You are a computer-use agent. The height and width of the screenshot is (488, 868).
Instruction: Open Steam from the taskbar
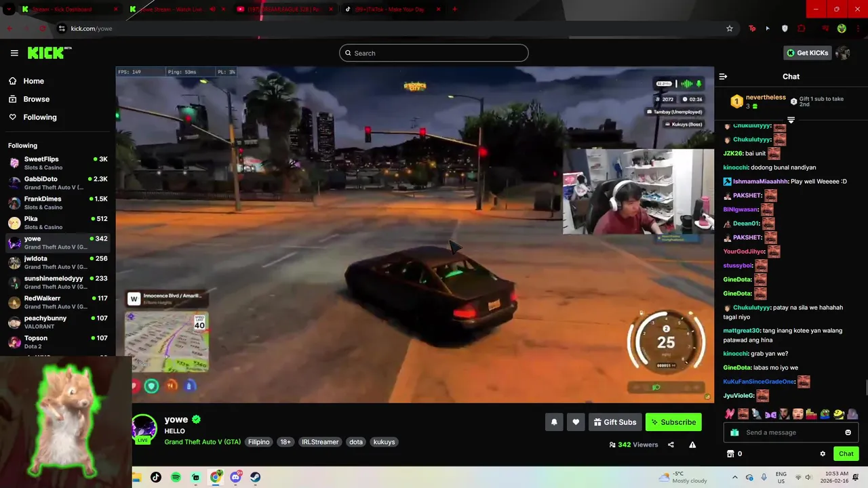point(256,477)
